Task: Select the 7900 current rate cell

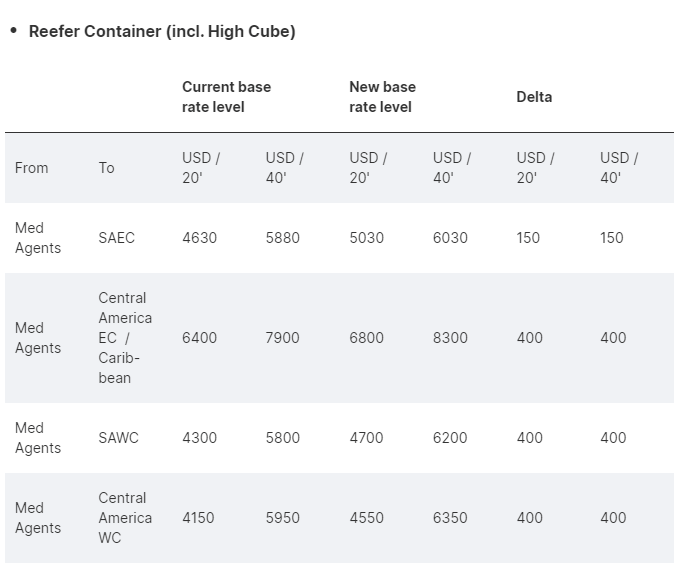Action: click(x=282, y=338)
